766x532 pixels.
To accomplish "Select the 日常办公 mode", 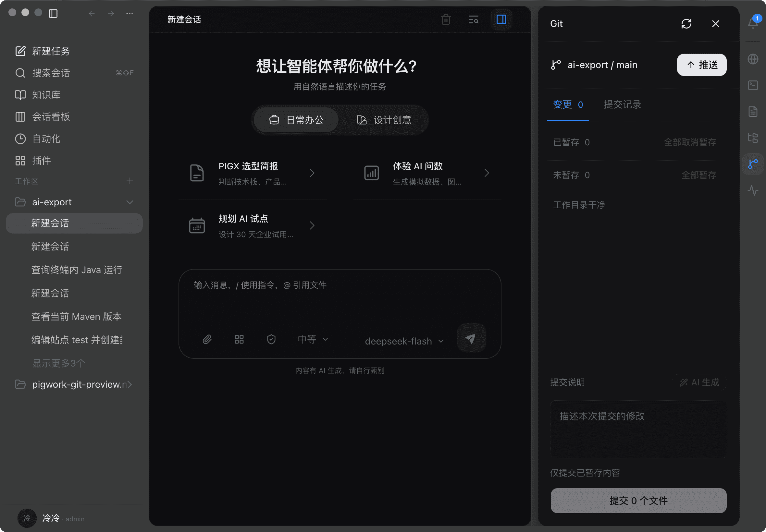I will click(296, 120).
